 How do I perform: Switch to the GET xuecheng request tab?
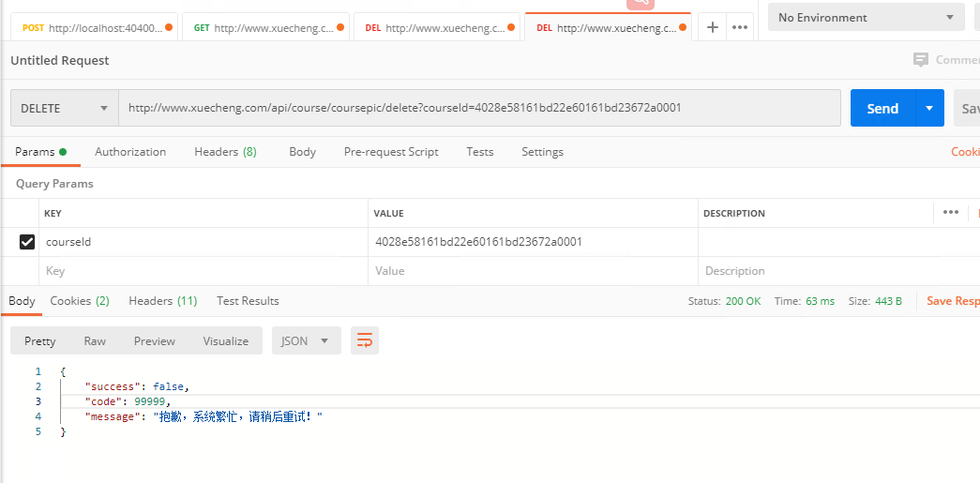265,27
